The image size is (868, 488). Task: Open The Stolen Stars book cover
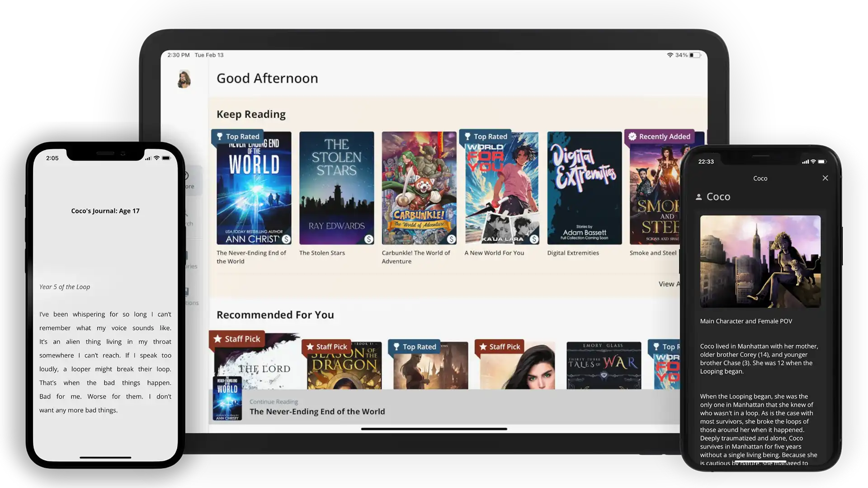(x=336, y=188)
